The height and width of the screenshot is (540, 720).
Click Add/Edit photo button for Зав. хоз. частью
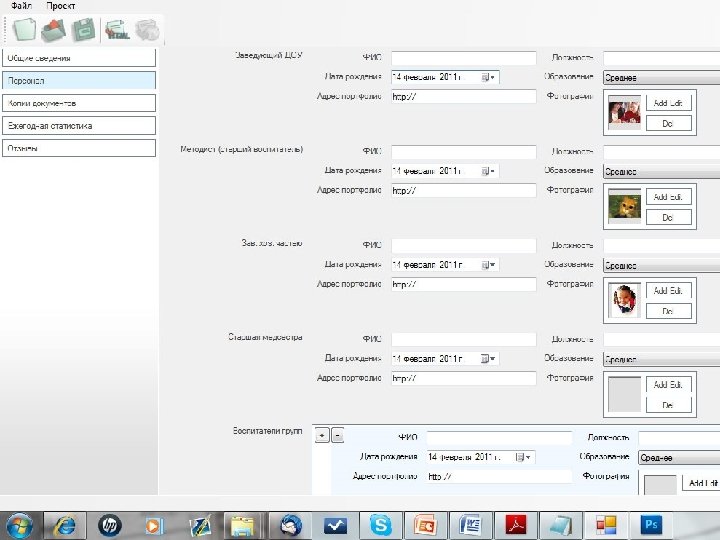coord(669,291)
